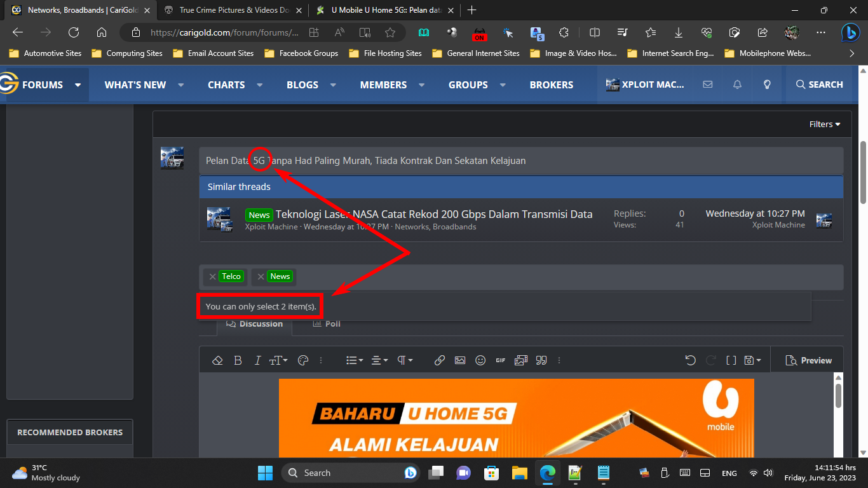Open the forum inbox envelope icon

tap(707, 85)
